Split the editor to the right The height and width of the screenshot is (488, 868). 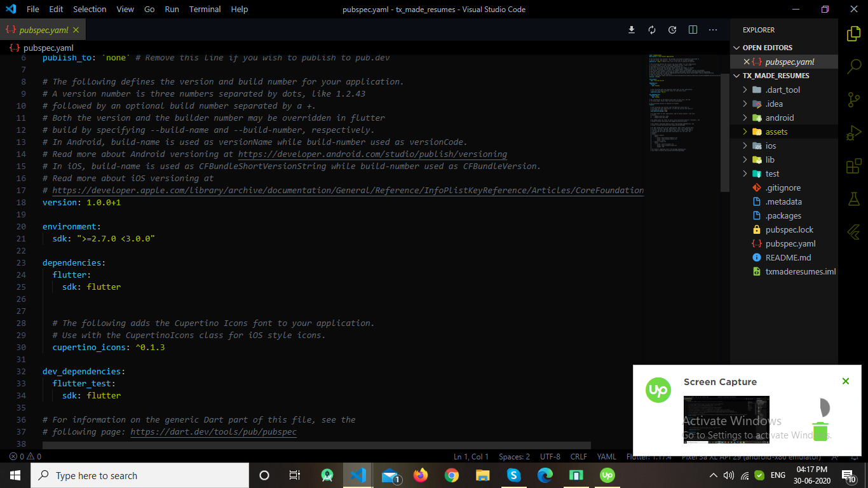click(x=693, y=30)
